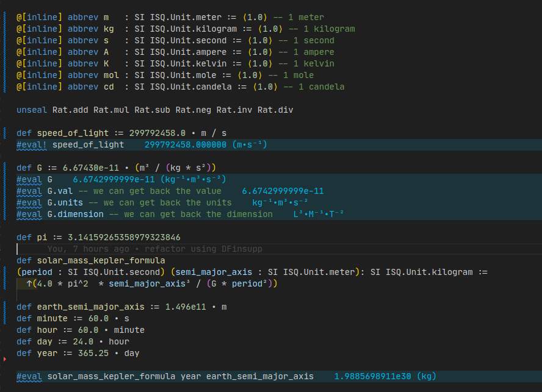The image size is (542, 392).
Task: Click the inline result 1.9885698911e30 (kg)
Action: pos(385,377)
